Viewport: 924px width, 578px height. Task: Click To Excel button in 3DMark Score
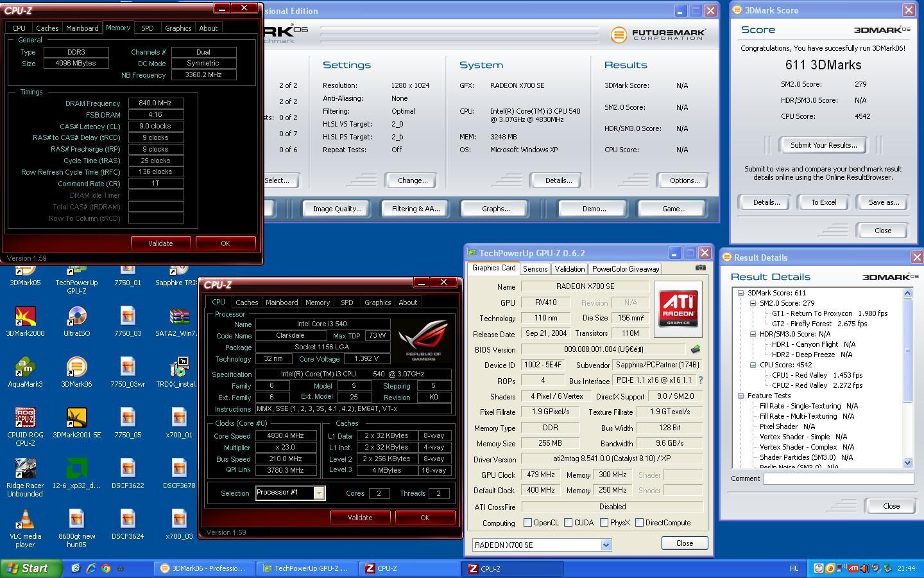(x=823, y=202)
